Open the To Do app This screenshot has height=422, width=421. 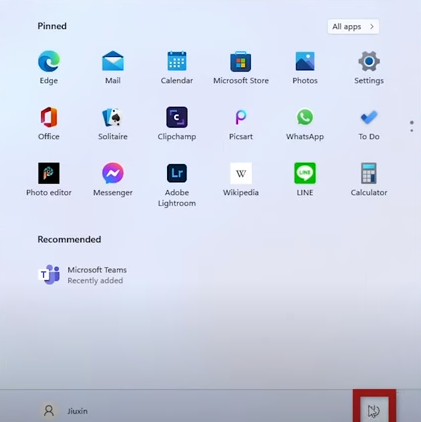pyautogui.click(x=369, y=124)
